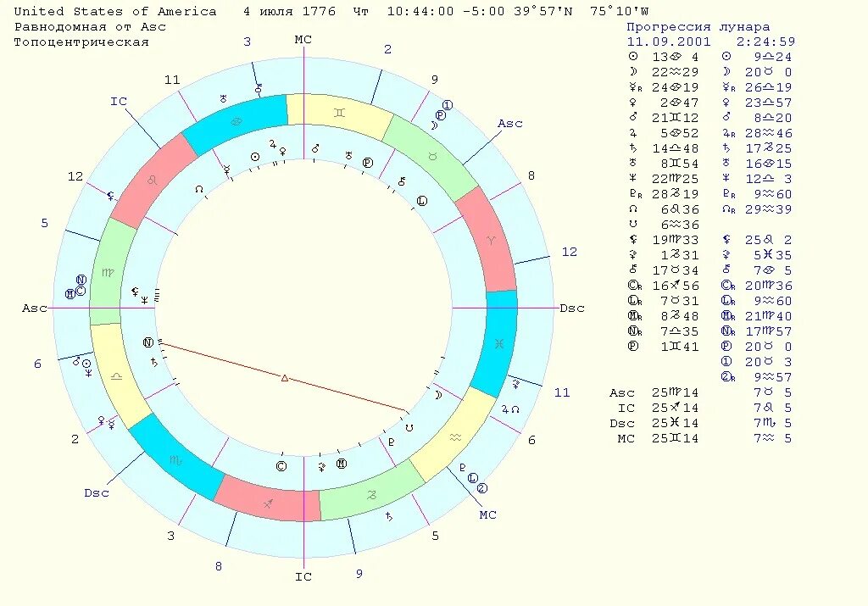The width and height of the screenshot is (868, 606).
Task: Click the Aquarius waves glyph in yellow segment
Action: click(455, 437)
